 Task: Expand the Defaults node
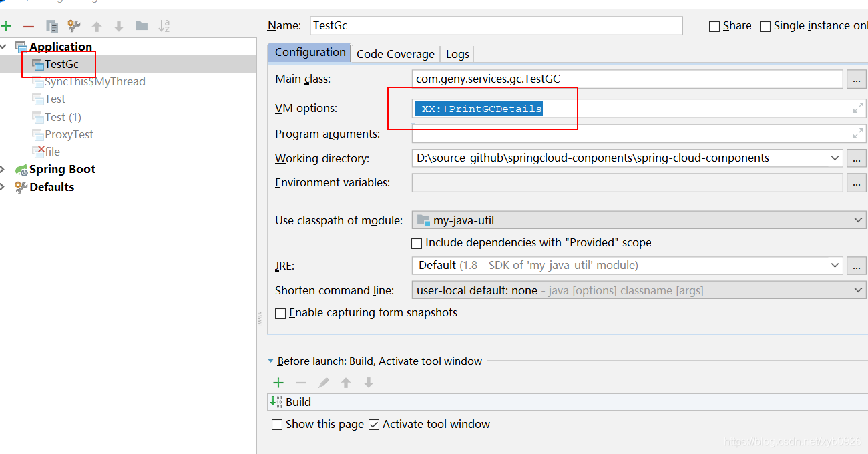coord(3,187)
